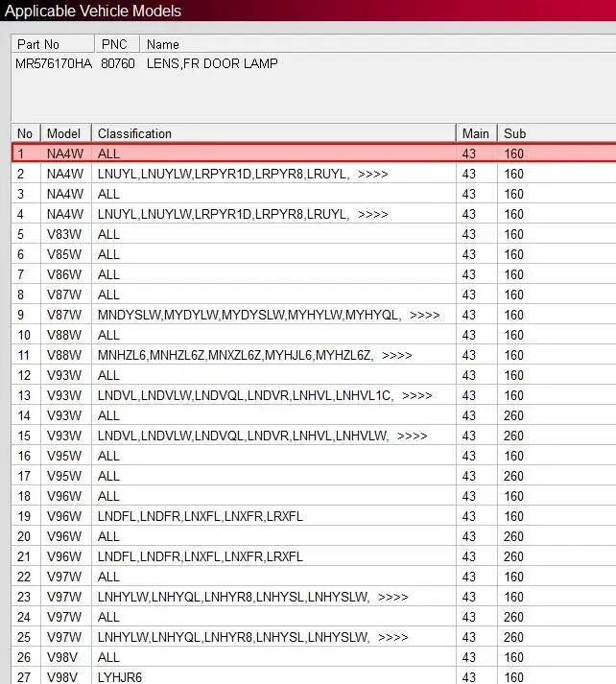Image resolution: width=616 pixels, height=684 pixels.
Task: Select row 6 V85W
Action: 314,254
